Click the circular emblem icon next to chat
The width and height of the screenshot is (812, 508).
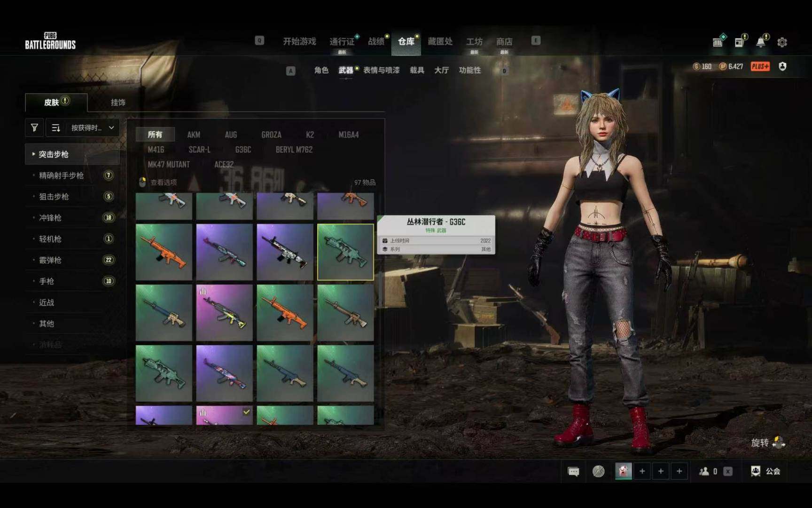598,471
